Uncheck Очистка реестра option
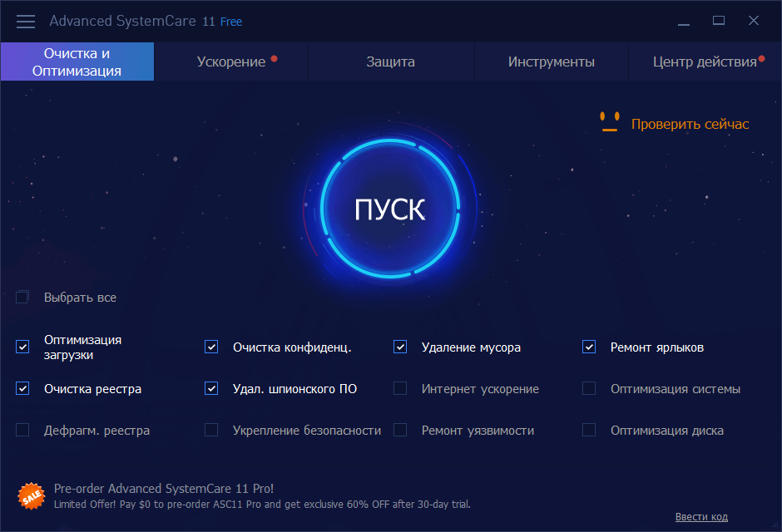Image resolution: width=782 pixels, height=532 pixels. (x=22, y=388)
